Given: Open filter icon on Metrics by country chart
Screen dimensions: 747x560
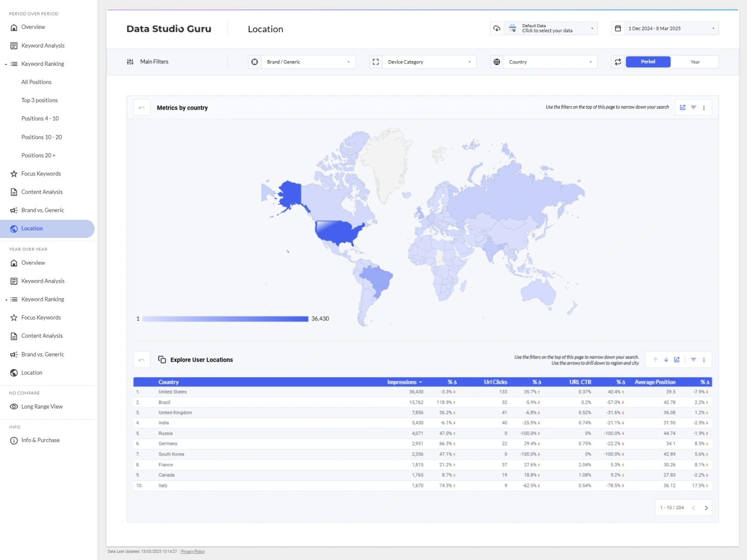Looking at the screenshot, I should [693, 108].
